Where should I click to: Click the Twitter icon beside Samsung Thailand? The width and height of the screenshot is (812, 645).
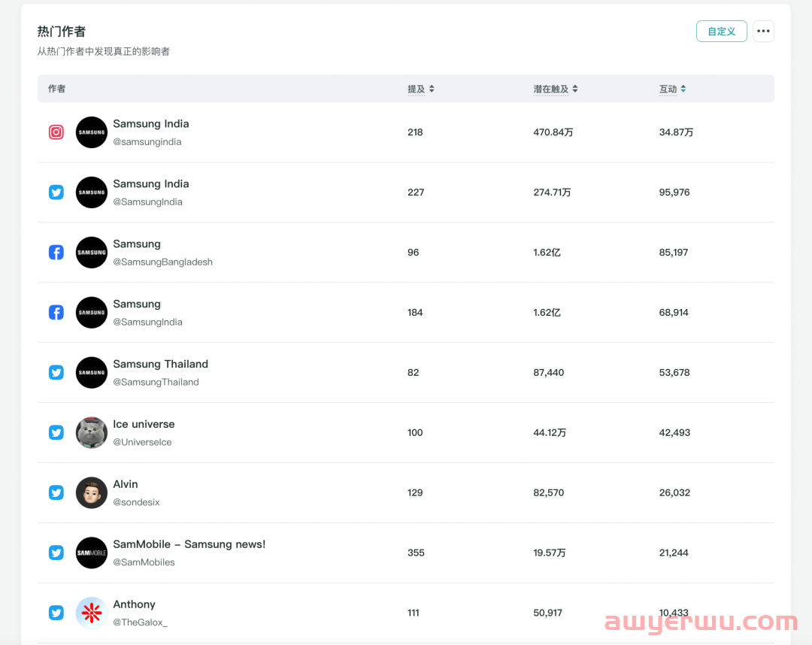click(56, 373)
